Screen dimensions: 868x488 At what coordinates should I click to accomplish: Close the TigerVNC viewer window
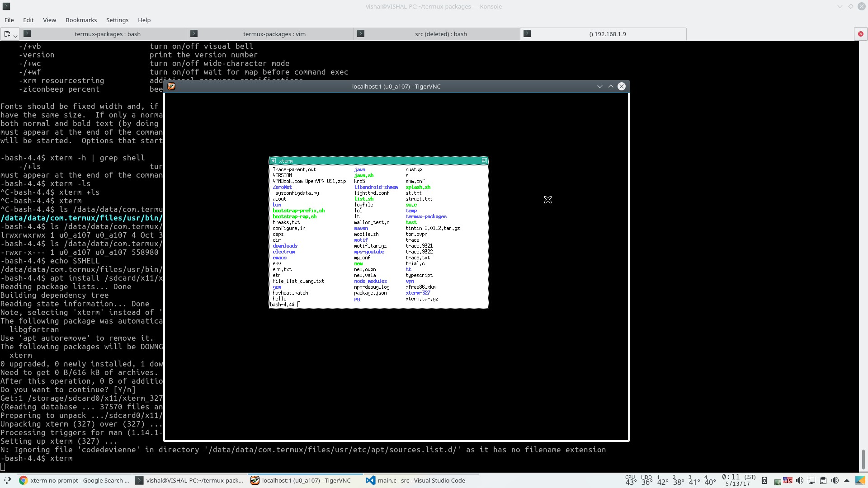click(x=622, y=86)
